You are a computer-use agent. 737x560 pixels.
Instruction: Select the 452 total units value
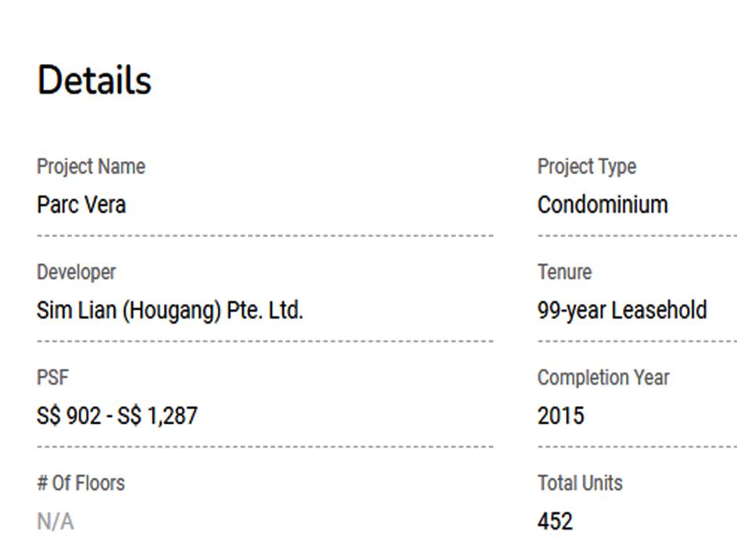point(554,521)
